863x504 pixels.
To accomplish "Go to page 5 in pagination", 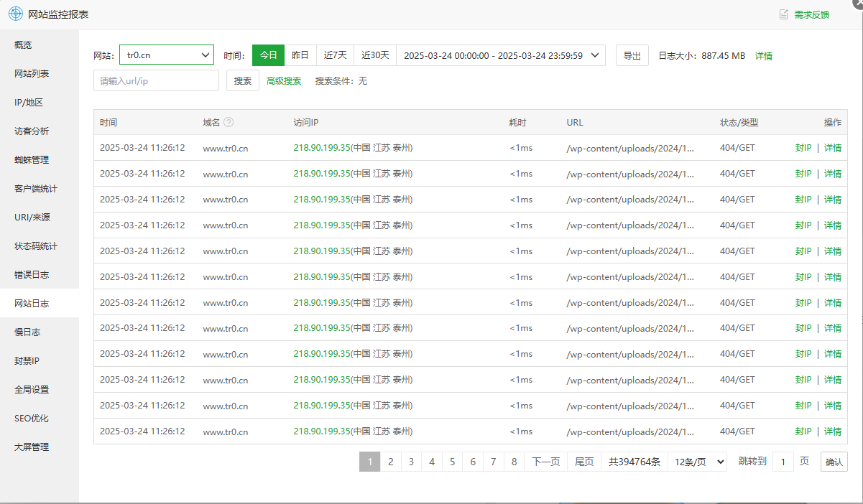I will click(x=452, y=462).
